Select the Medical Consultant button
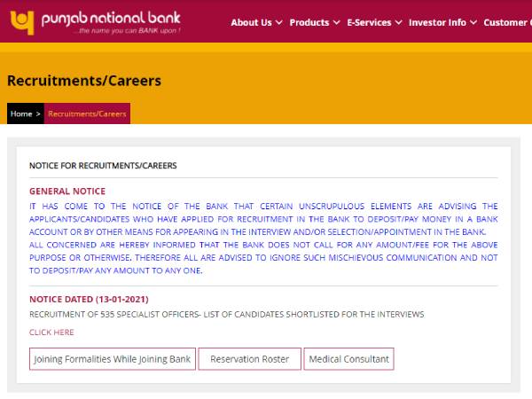Image resolution: width=532 pixels, height=399 pixels. tap(348, 360)
